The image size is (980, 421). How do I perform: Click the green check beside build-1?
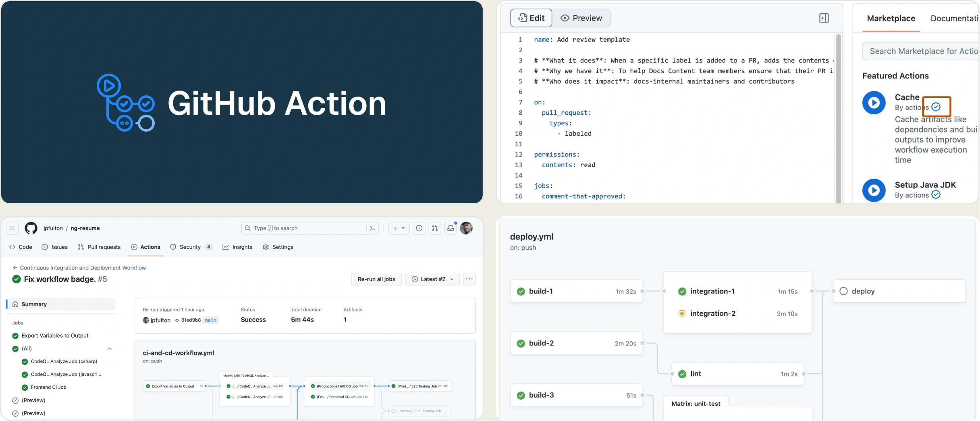(x=521, y=291)
